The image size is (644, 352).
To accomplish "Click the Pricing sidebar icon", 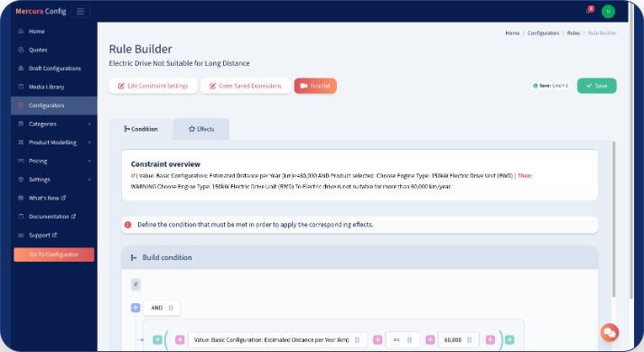I will point(21,161).
